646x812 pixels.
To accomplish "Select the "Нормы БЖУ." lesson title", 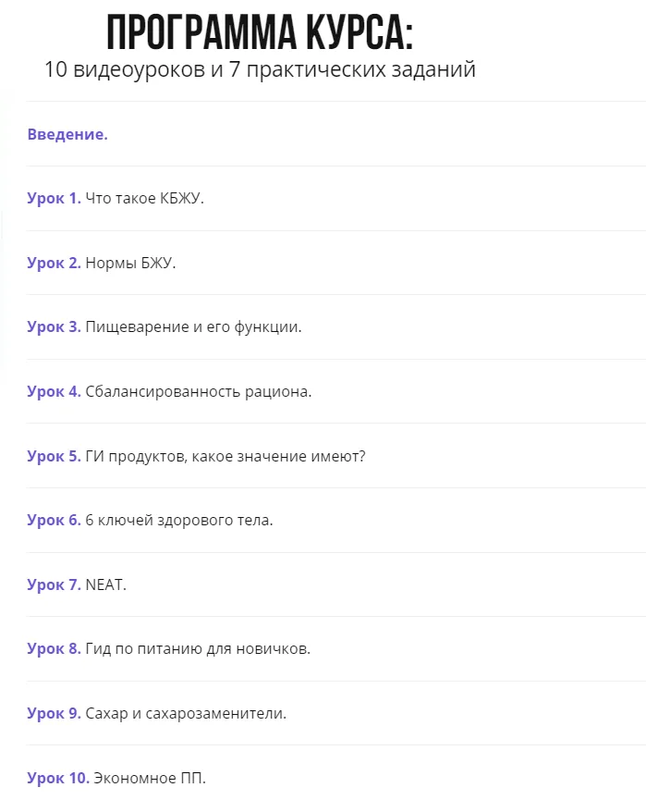I will pyautogui.click(x=130, y=263).
